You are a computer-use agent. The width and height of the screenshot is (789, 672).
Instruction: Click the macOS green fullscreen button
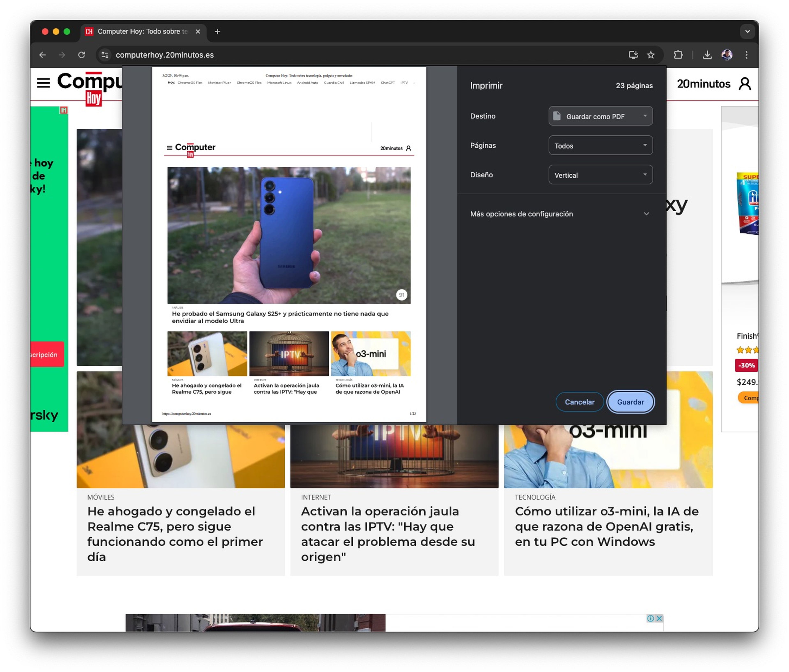click(67, 32)
